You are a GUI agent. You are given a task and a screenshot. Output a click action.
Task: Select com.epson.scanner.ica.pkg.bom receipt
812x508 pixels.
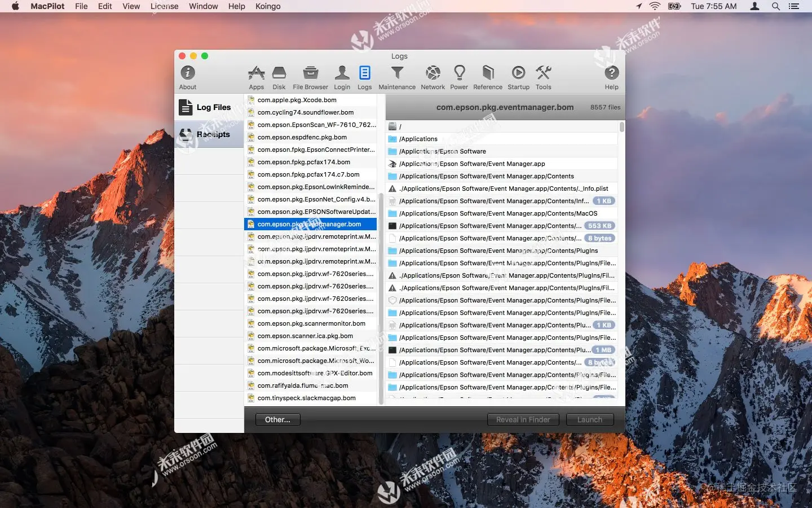pyautogui.click(x=311, y=336)
